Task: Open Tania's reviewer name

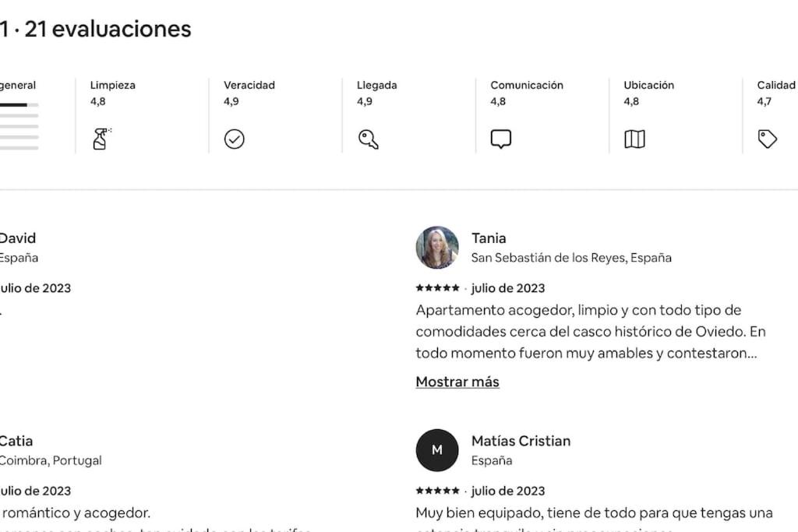Action: [489, 238]
